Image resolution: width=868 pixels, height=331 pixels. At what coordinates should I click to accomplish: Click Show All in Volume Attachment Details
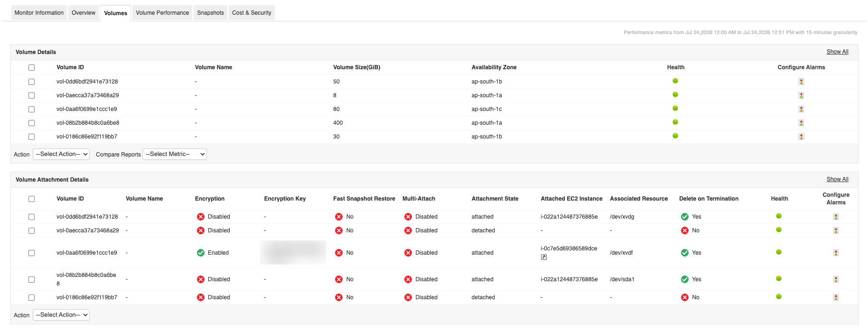[837, 179]
